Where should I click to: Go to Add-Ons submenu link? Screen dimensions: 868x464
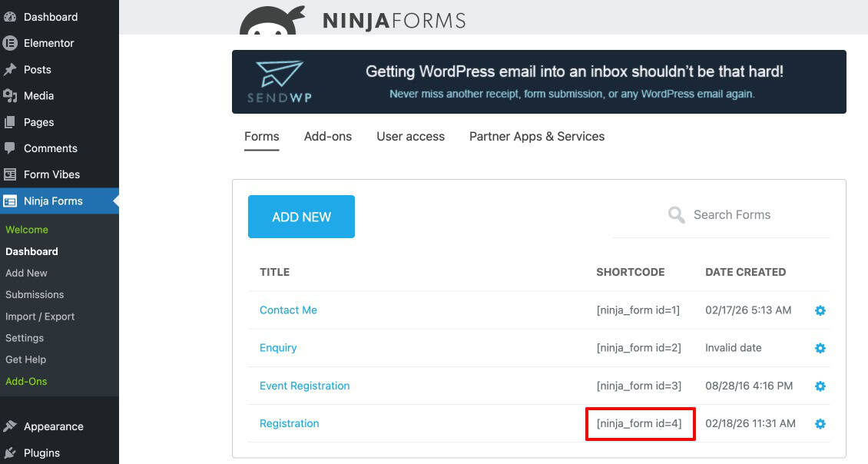(26, 381)
